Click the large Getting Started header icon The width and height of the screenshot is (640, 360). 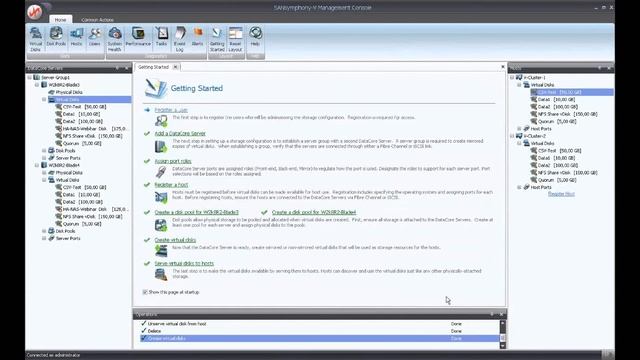coord(156,88)
